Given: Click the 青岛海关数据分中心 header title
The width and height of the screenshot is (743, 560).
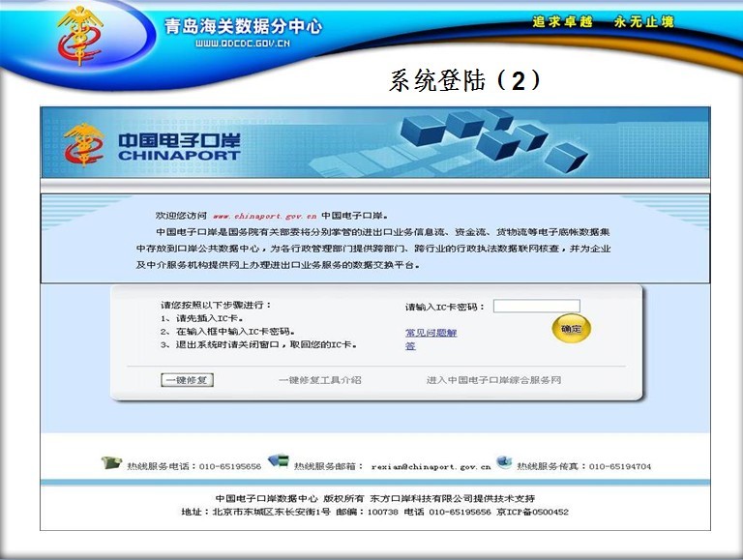Looking at the screenshot, I should coord(243,26).
